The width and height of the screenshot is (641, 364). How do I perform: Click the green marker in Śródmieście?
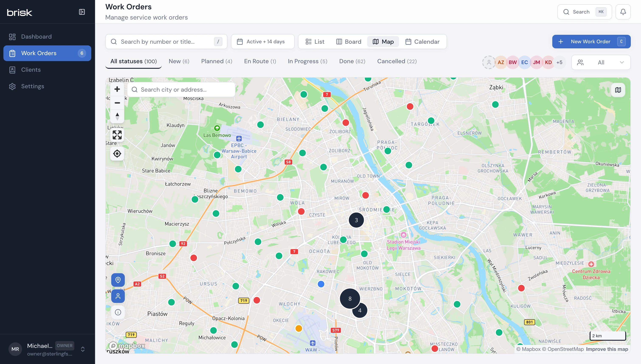[x=386, y=210]
